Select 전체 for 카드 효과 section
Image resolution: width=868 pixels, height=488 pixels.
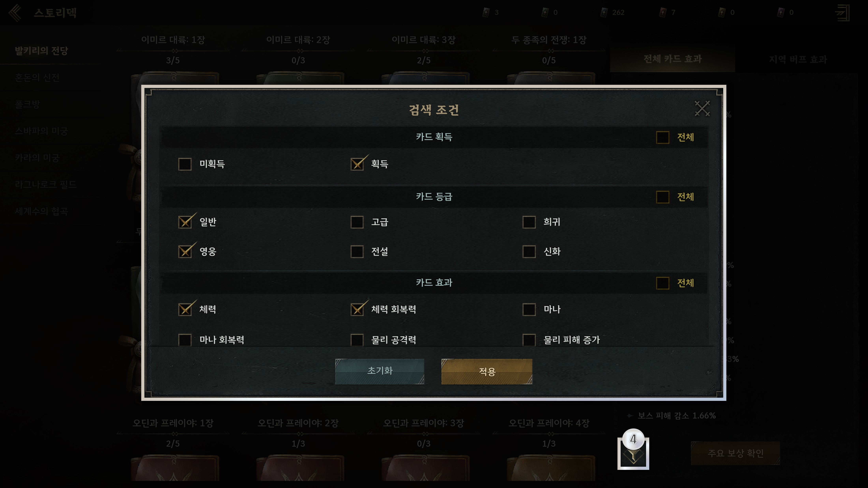tap(662, 283)
